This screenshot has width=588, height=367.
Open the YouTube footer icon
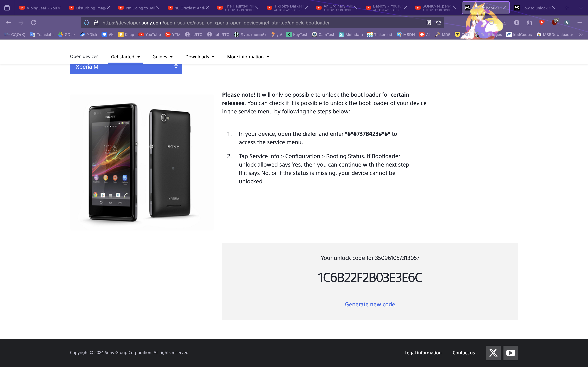pos(510,353)
